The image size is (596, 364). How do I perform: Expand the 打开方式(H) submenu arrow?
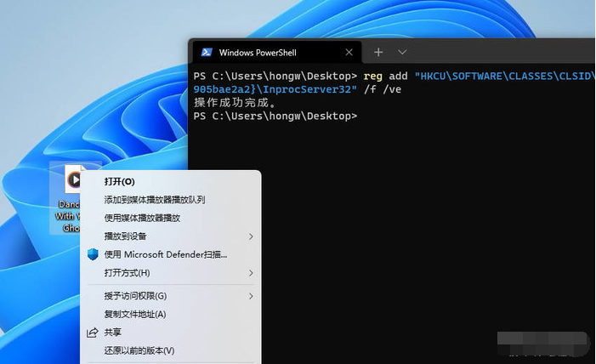click(x=251, y=273)
